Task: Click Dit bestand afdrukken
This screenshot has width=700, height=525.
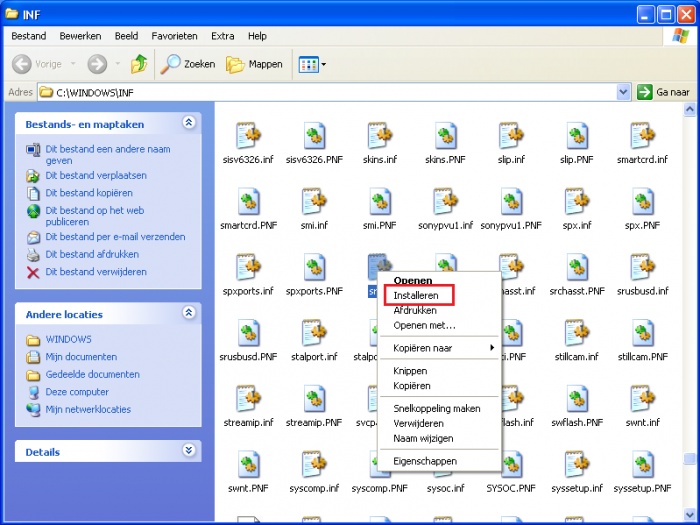Action: (x=92, y=254)
